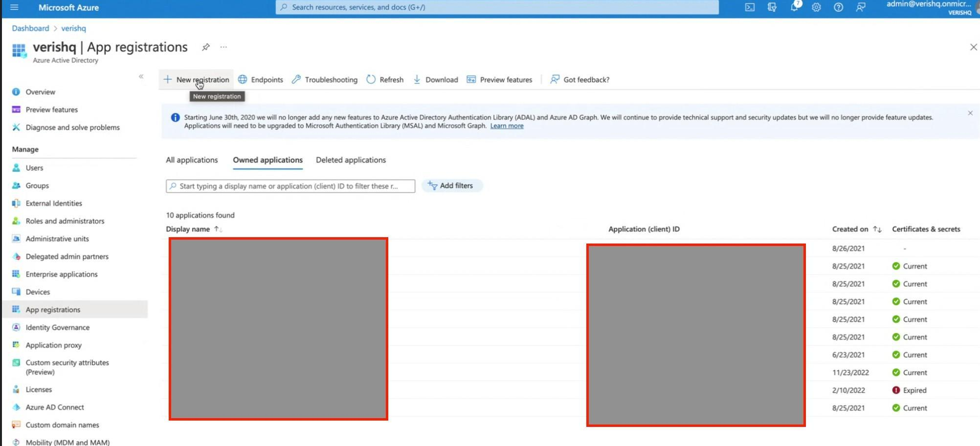Pin App registrations page to dashboard

click(205, 47)
